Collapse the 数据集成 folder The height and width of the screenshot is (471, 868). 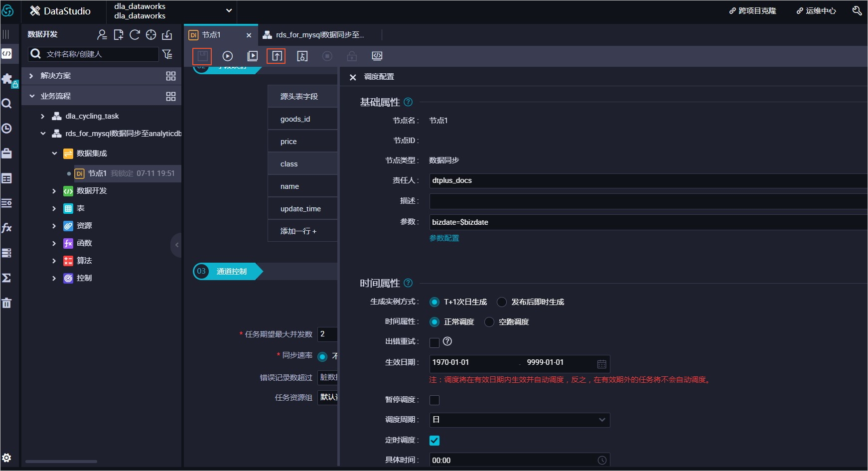(x=54, y=154)
